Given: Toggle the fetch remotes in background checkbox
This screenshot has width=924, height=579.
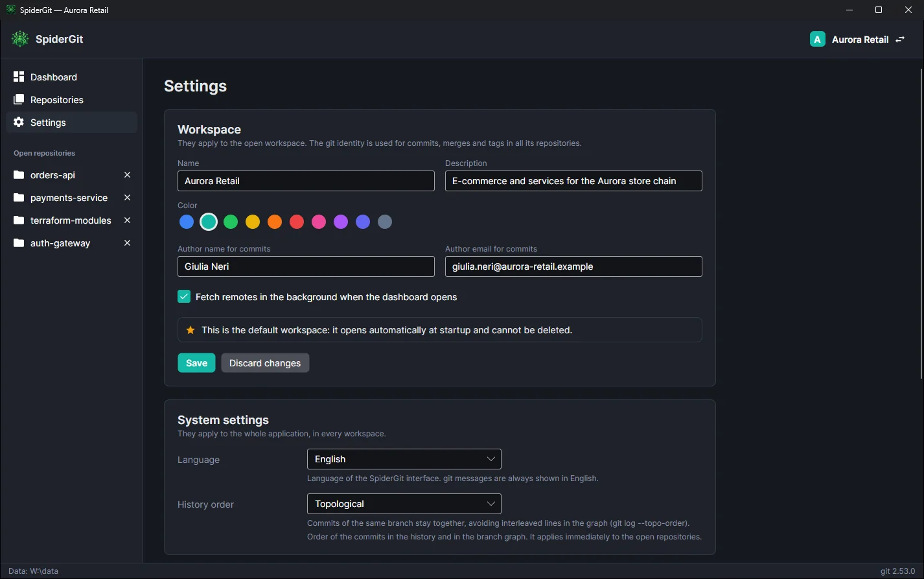Looking at the screenshot, I should [x=184, y=297].
